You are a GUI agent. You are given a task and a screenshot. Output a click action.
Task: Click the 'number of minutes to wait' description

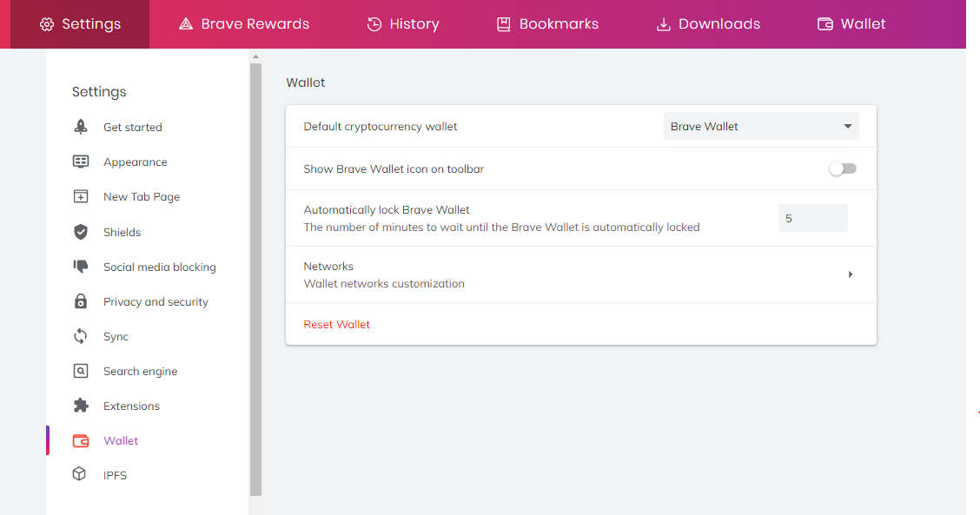(501, 227)
